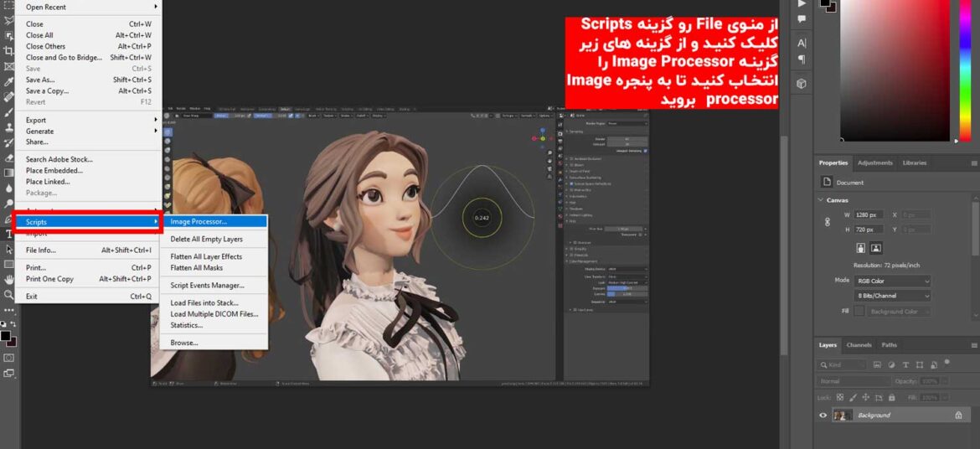Choose Script Events Manager... entry

click(214, 285)
